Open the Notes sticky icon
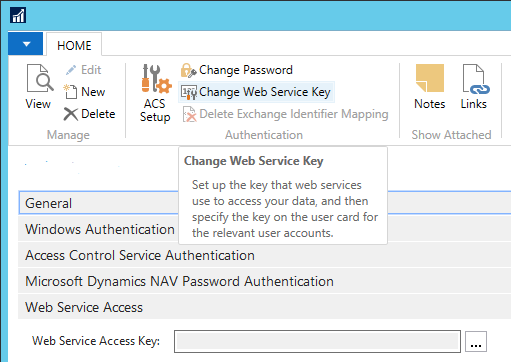 coord(430,78)
